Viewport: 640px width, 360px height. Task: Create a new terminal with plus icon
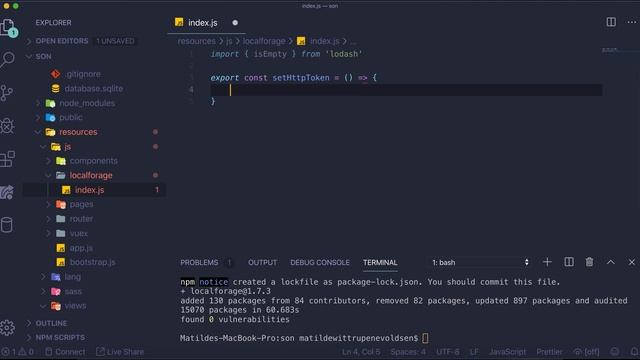547,262
